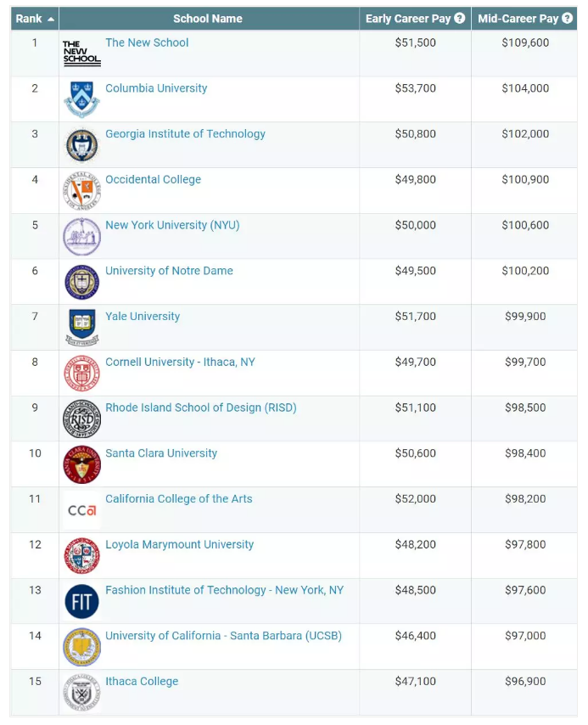
Task: Open the New York University (NYU) link
Action: [172, 225]
